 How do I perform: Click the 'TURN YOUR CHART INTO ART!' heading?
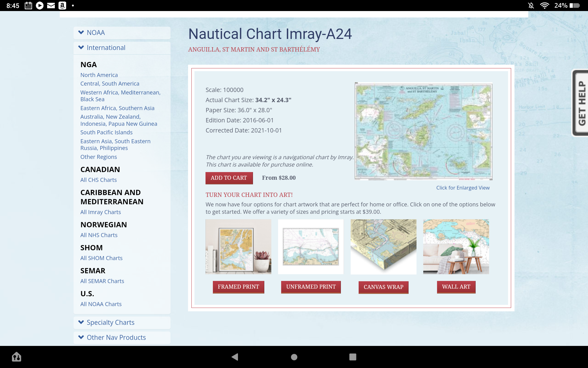[x=249, y=195]
